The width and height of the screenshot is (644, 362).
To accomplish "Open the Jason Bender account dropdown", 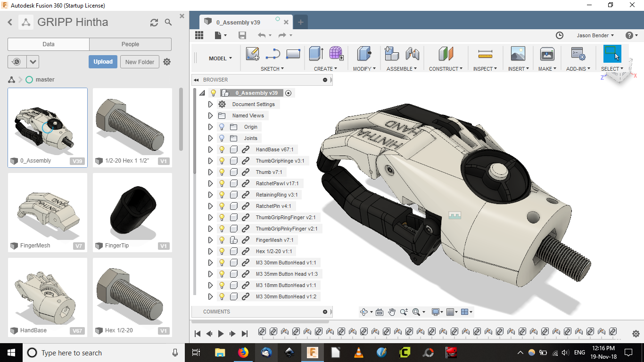I will [595, 35].
